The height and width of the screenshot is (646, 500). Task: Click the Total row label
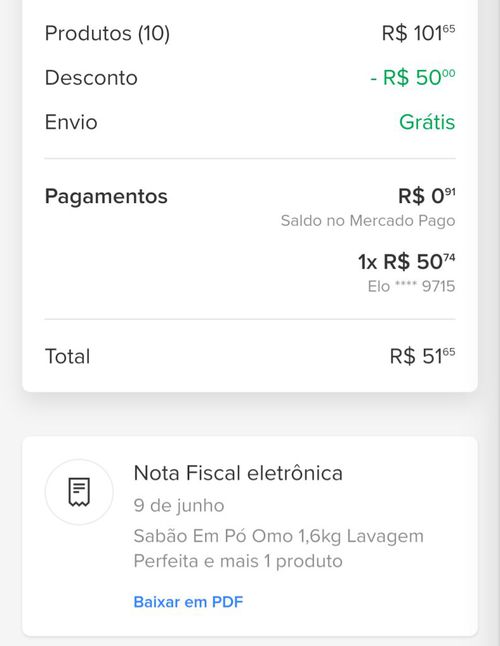[x=67, y=356]
